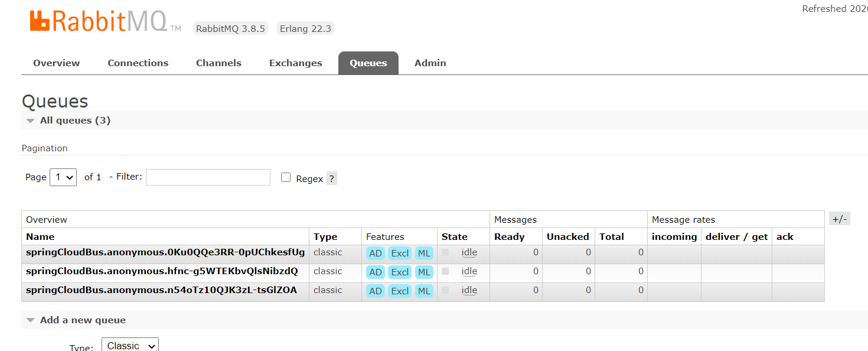This screenshot has height=351, width=868.
Task: Click state indicator square in 0Ku0QQe3RR row
Action: [445, 252]
